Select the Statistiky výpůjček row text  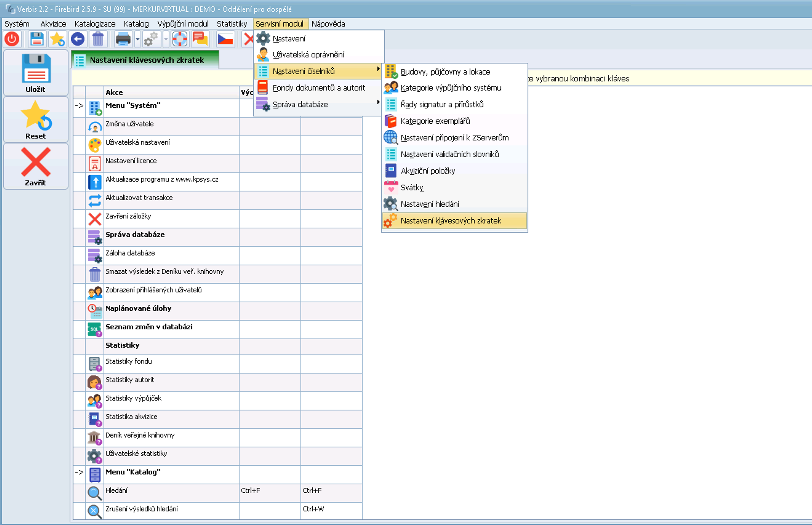(x=133, y=398)
